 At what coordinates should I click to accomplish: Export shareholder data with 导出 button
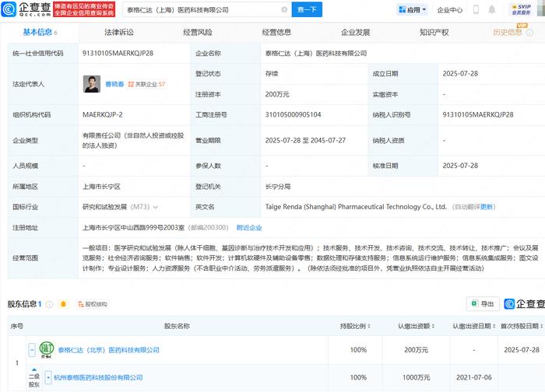[x=483, y=304]
